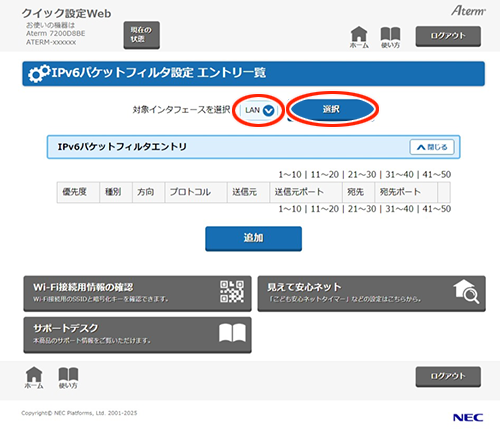Screen dimensions: 500x429
Task: Click the ログアウト button in footer
Action: (x=448, y=377)
